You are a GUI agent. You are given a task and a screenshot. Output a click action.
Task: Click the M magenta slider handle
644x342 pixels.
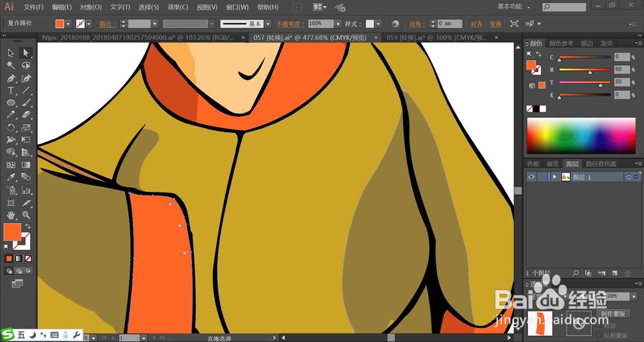pyautogui.click(x=590, y=73)
